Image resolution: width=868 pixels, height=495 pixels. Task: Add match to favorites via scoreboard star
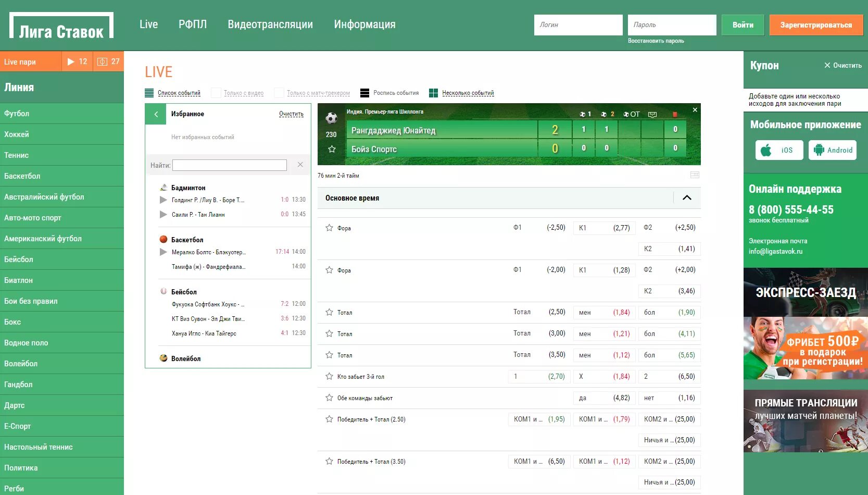tap(332, 149)
